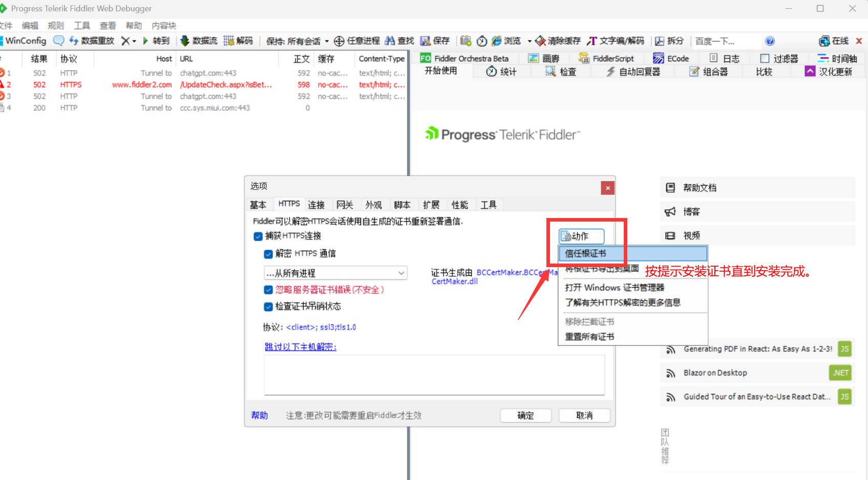Viewport: 868px width, 480px height.
Task: Click the 查找 binoculars icon
Action: click(390, 40)
